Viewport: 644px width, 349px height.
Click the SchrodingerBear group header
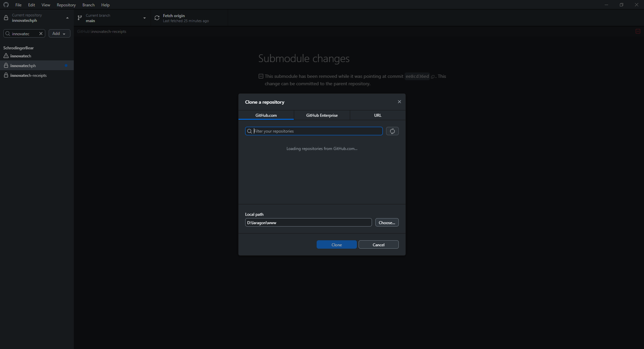pos(18,48)
